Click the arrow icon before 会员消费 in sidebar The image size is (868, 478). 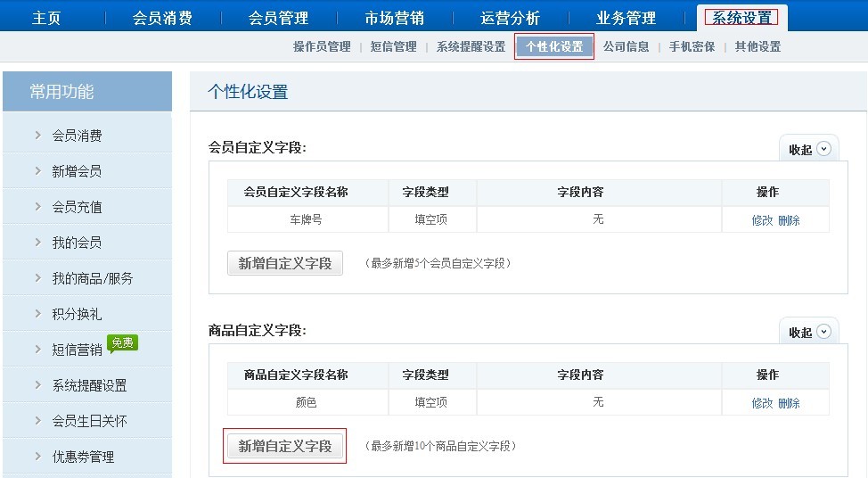[x=37, y=136]
